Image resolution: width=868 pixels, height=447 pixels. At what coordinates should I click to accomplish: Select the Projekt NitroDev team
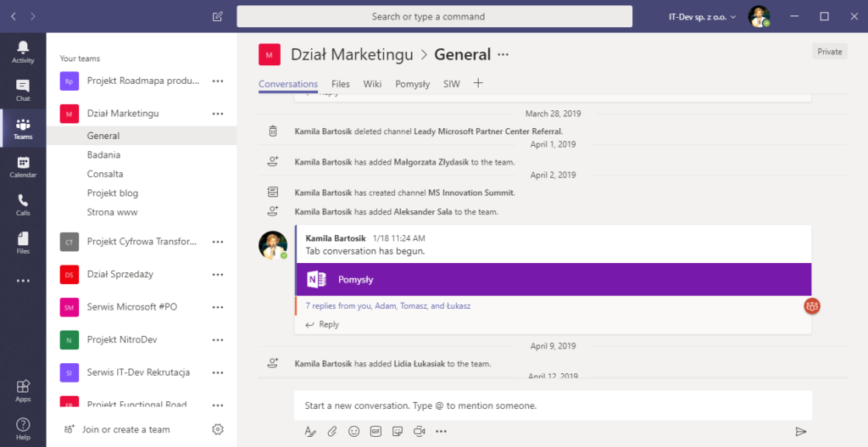pyautogui.click(x=122, y=339)
